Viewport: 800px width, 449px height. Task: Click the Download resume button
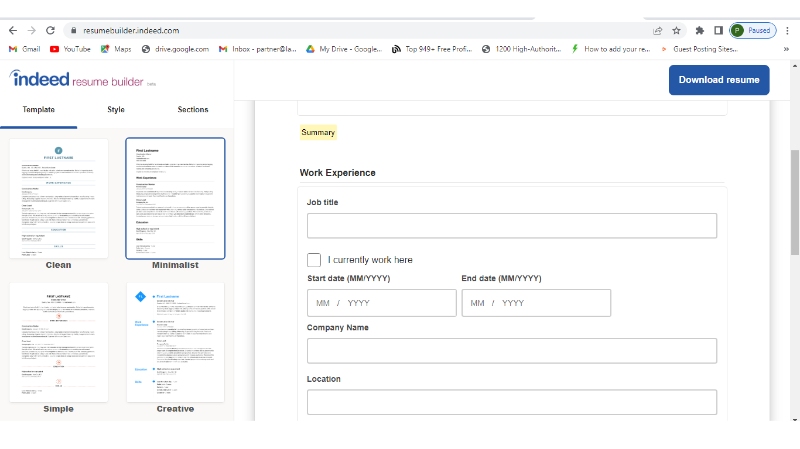click(x=719, y=80)
